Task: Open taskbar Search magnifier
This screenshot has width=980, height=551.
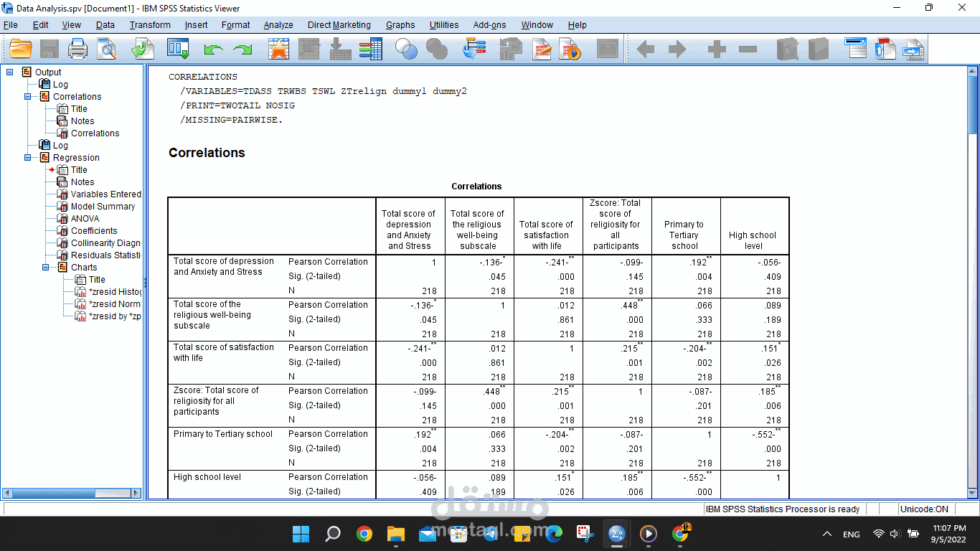Action: 333,534
